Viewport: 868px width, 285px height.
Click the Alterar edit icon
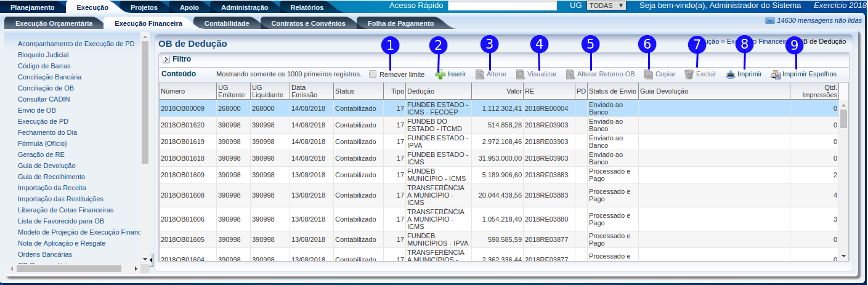[480, 74]
